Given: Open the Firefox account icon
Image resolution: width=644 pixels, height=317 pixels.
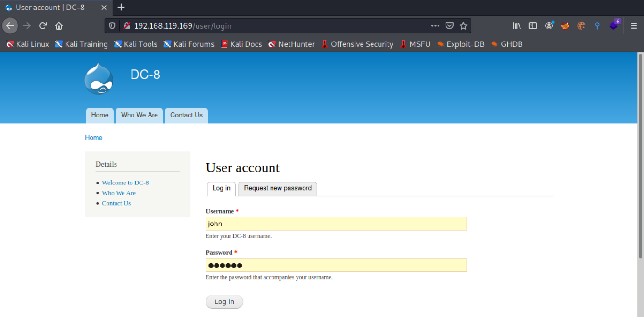Looking at the screenshot, I should point(549,26).
